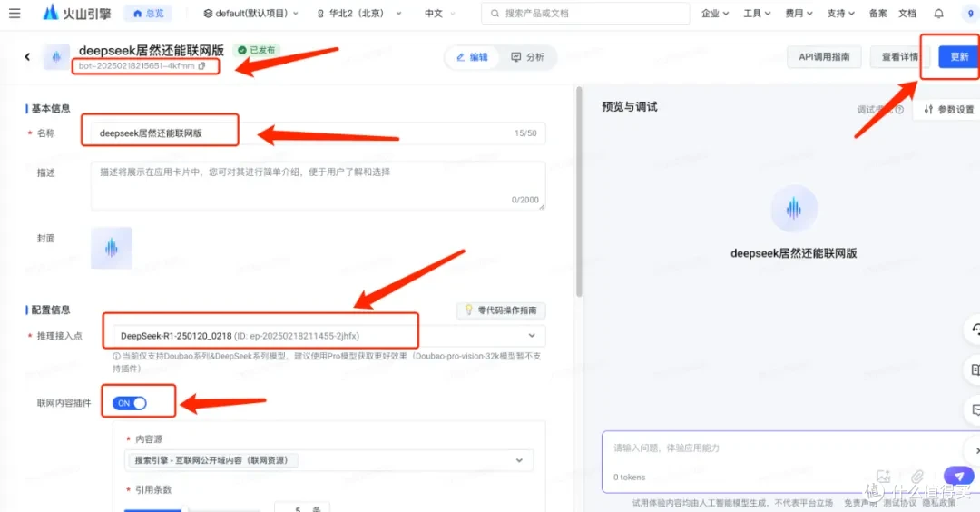Click the paperclip attachment icon
Screen dimensions: 980x512
coord(916,477)
